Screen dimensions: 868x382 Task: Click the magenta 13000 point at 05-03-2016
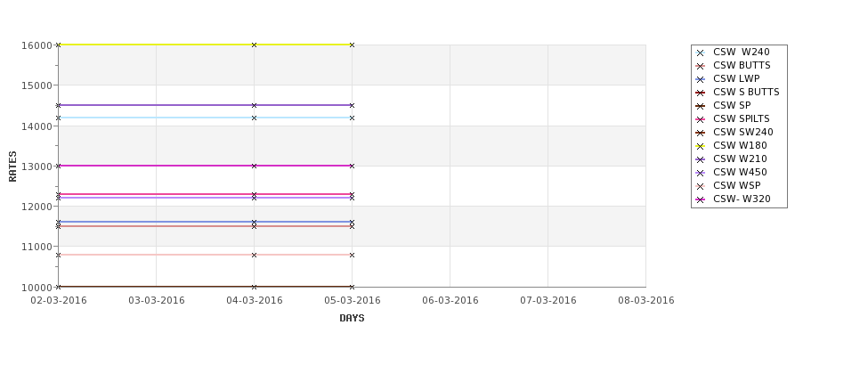[352, 167]
